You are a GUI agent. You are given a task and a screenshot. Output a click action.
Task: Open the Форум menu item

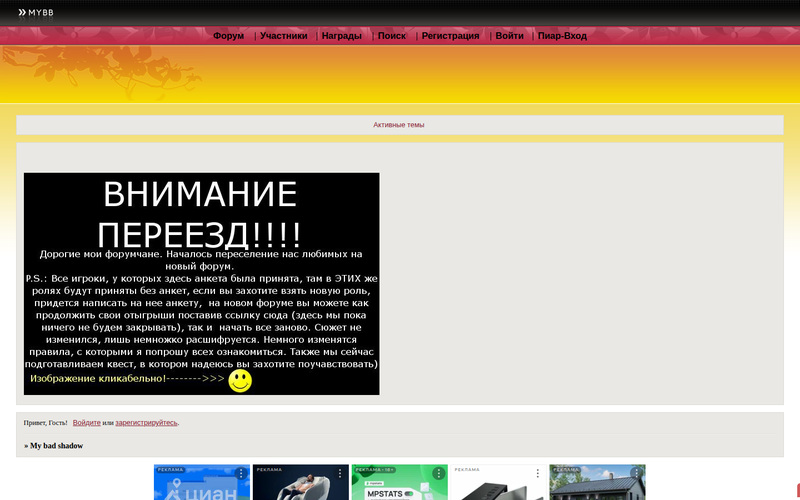228,36
